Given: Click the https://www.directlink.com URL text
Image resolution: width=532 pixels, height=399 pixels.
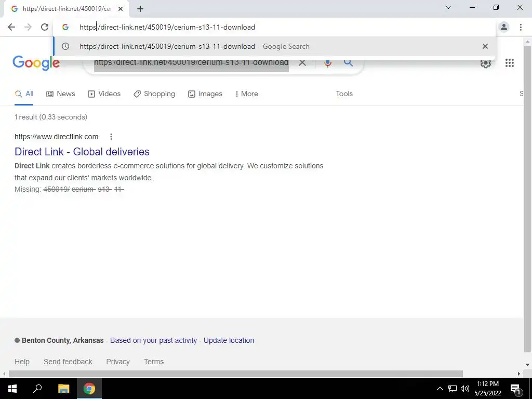Looking at the screenshot, I should pyautogui.click(x=56, y=137).
